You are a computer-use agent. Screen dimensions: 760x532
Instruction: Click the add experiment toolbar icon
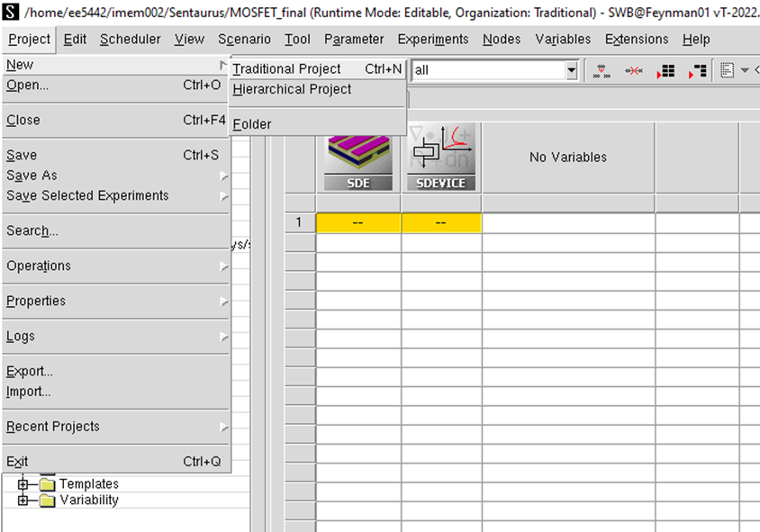(x=602, y=71)
